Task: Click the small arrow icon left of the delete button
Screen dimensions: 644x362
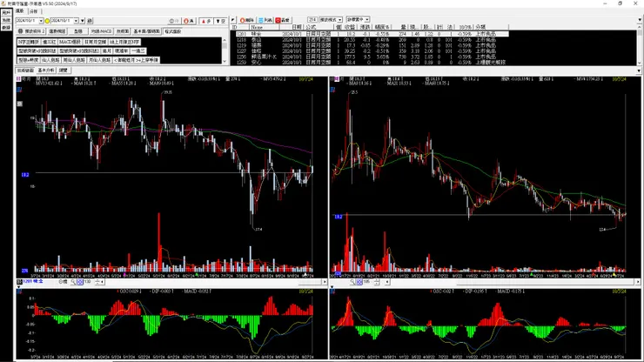Action: click(233, 20)
